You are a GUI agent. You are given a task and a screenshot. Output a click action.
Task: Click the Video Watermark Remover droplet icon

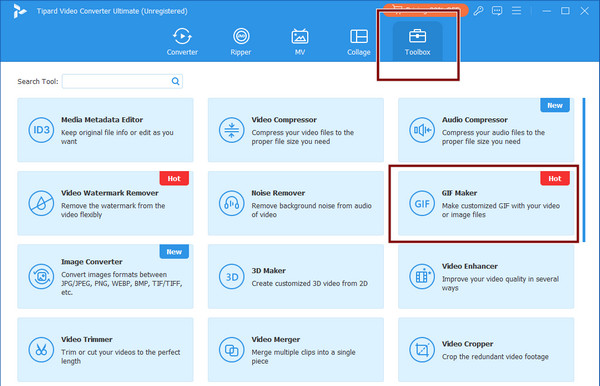tap(41, 203)
